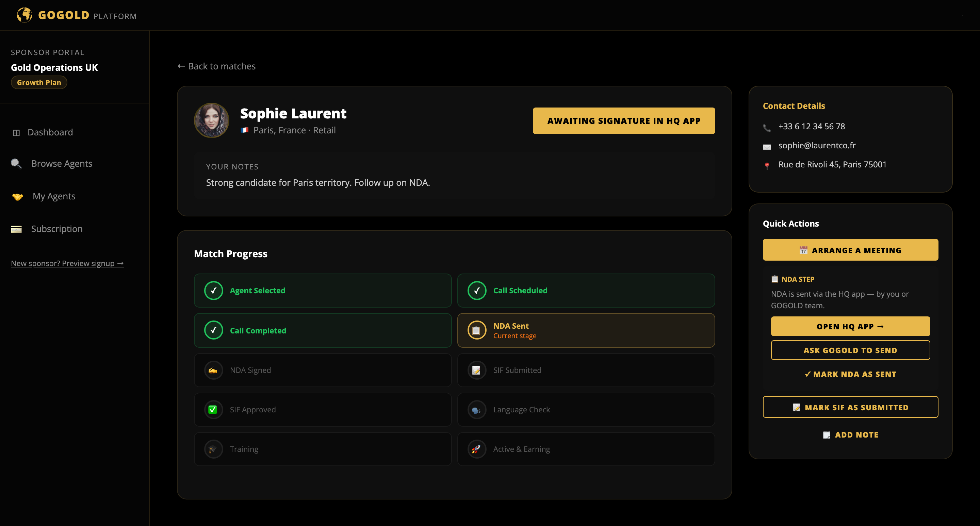Add a note

[850, 435]
